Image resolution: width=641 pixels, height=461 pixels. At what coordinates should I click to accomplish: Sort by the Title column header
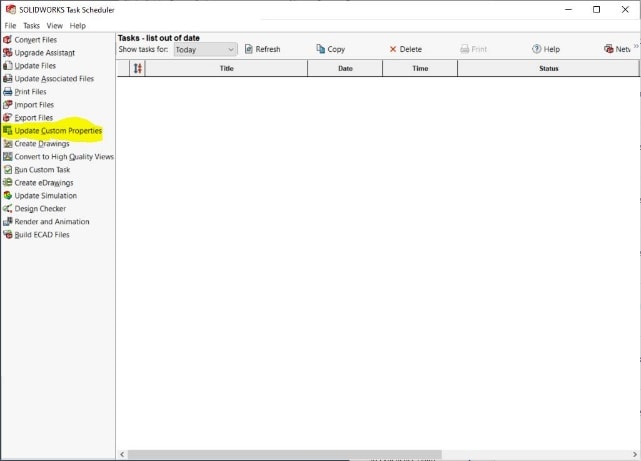pyautogui.click(x=226, y=68)
